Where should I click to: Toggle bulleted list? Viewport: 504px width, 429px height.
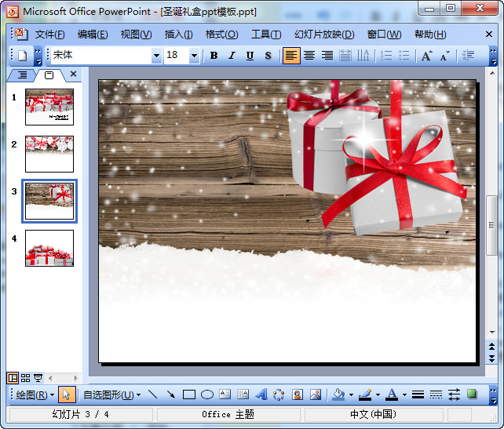pos(404,56)
